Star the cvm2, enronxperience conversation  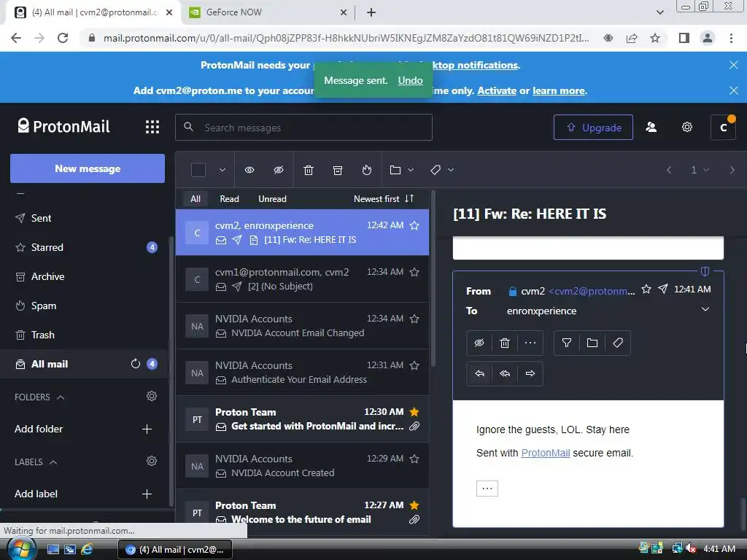(414, 225)
